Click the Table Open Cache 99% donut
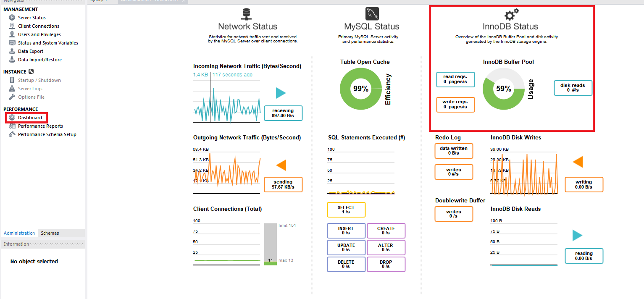This screenshot has width=644, height=299. pyautogui.click(x=361, y=89)
